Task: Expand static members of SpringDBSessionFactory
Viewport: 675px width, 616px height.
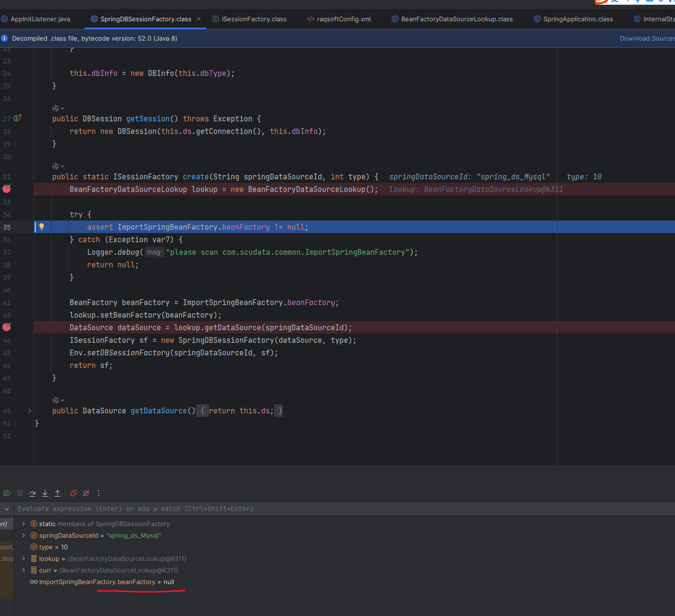Action: tap(23, 524)
